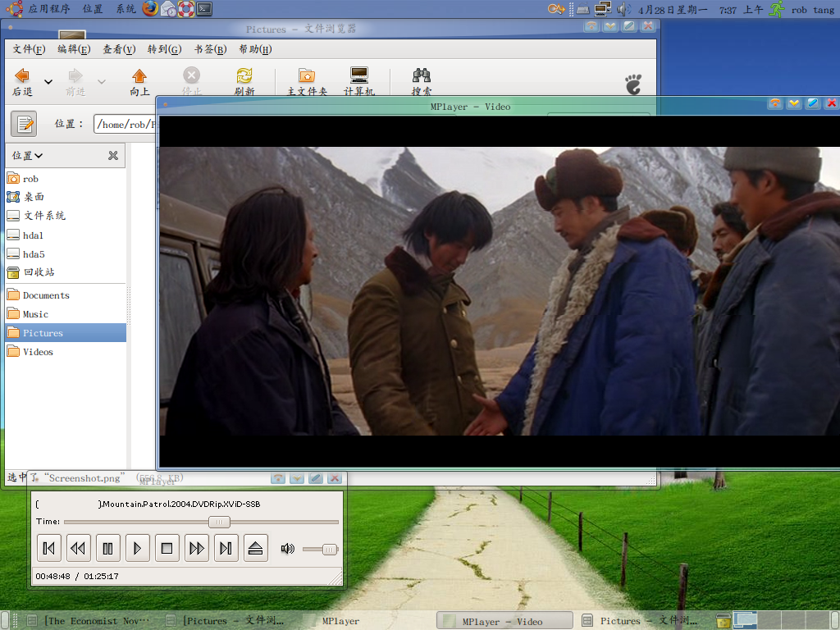Click the play button in MPlayer
This screenshot has height=630, width=840.
tap(137, 548)
